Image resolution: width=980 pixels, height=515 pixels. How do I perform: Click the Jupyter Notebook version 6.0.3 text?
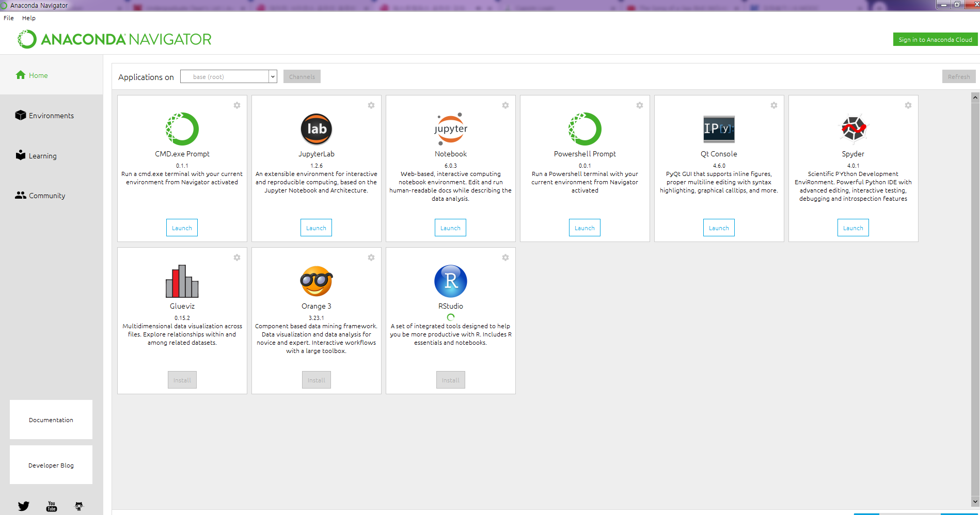point(451,166)
